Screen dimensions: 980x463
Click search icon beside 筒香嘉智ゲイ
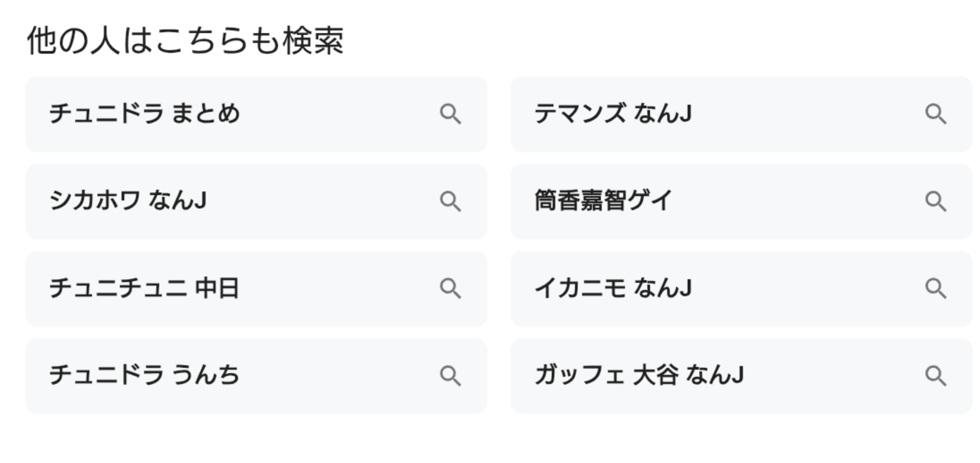[x=935, y=202]
